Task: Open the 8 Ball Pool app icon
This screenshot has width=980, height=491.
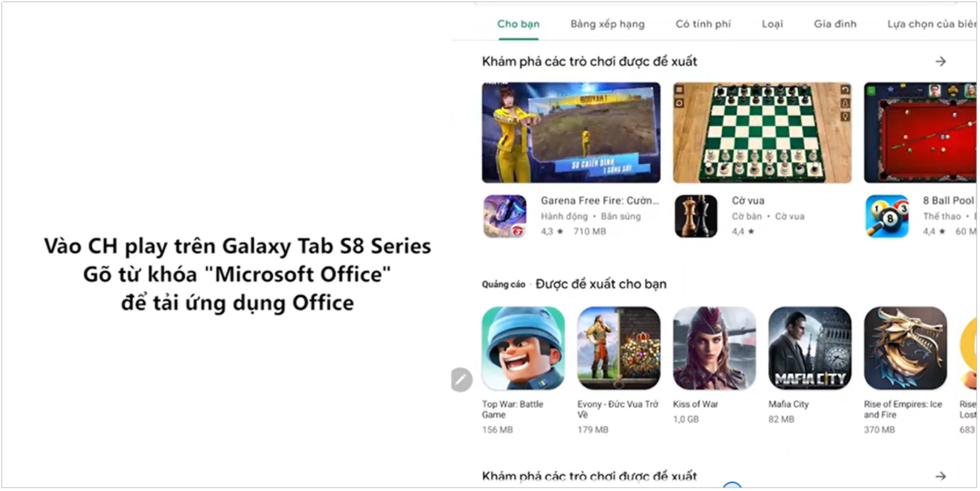Action: pyautogui.click(x=887, y=216)
